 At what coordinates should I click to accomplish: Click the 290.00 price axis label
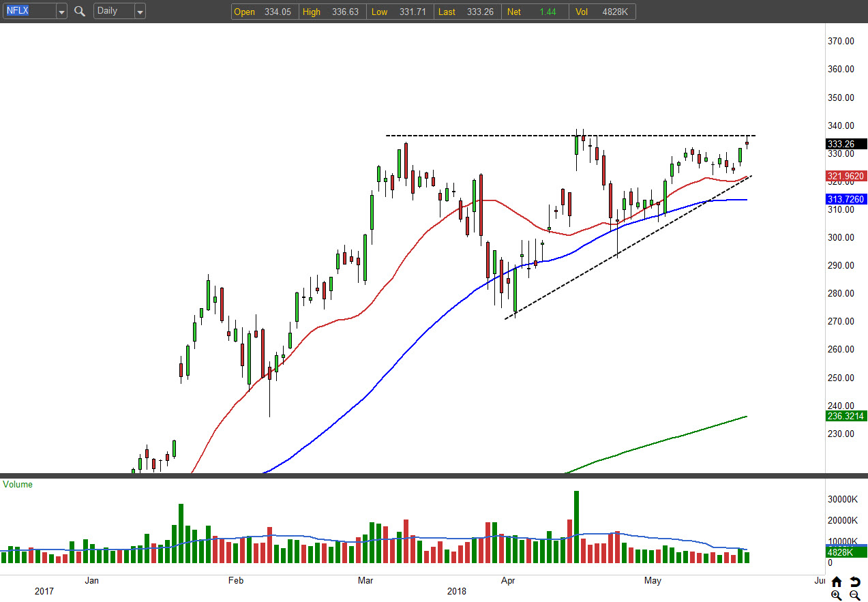click(841, 265)
